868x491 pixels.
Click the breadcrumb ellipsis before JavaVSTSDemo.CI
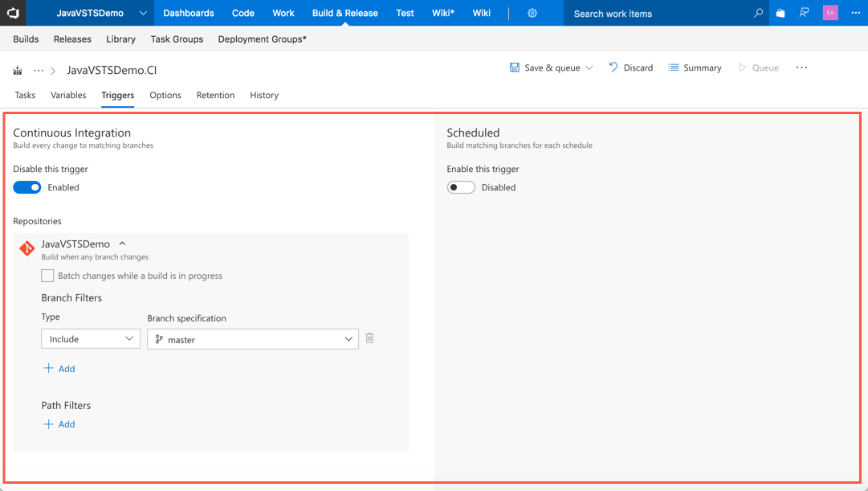coord(39,70)
